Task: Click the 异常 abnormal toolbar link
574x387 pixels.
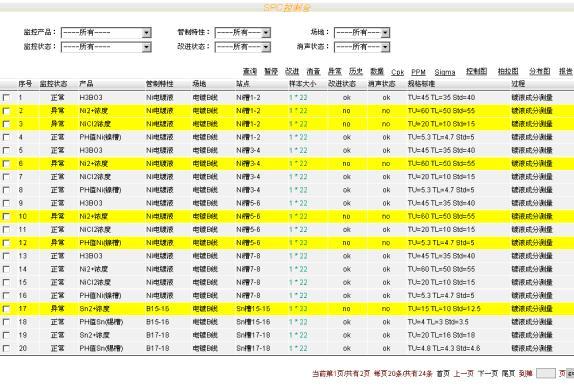Action: [x=335, y=71]
